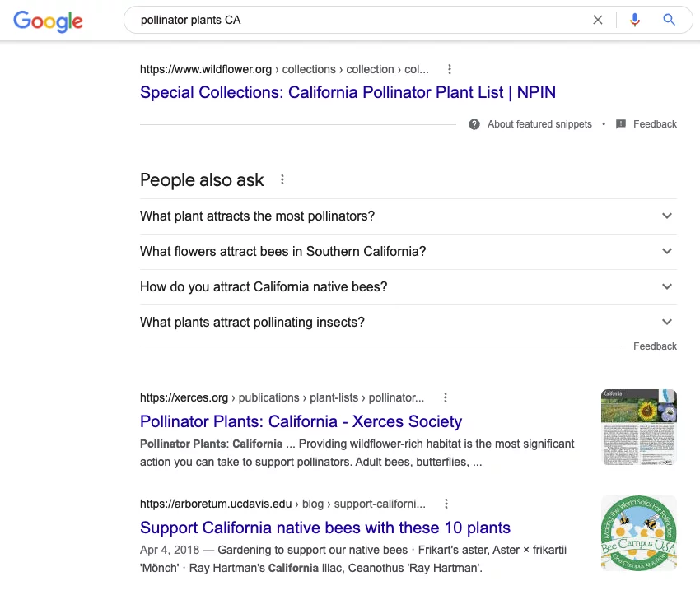
Task: Click Feedback below People also ask
Action: [655, 346]
